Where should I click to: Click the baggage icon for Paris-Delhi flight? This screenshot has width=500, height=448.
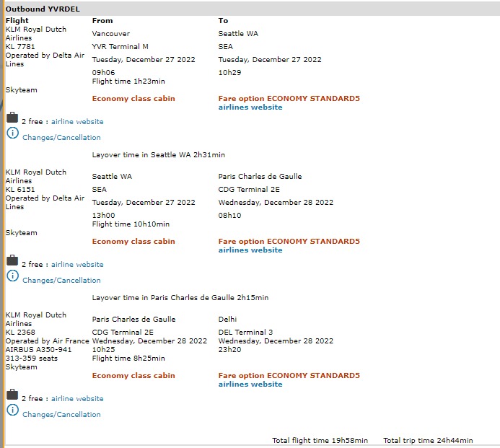point(12,395)
